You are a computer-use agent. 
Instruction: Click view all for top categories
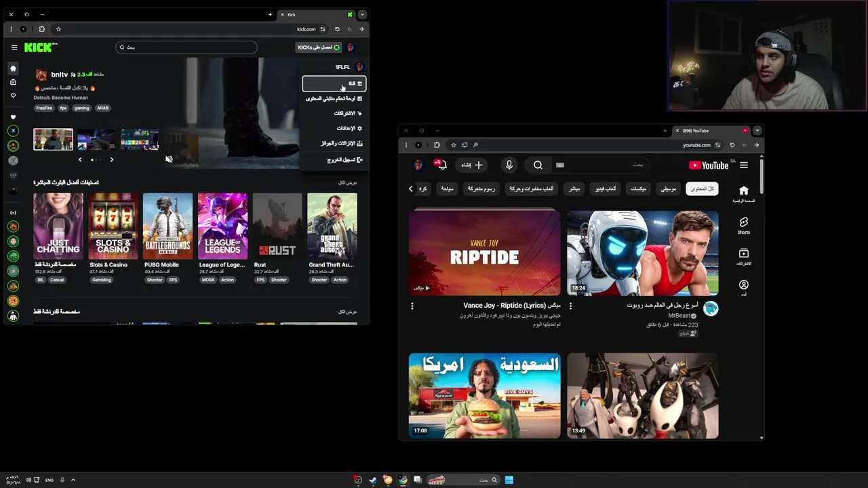348,182
